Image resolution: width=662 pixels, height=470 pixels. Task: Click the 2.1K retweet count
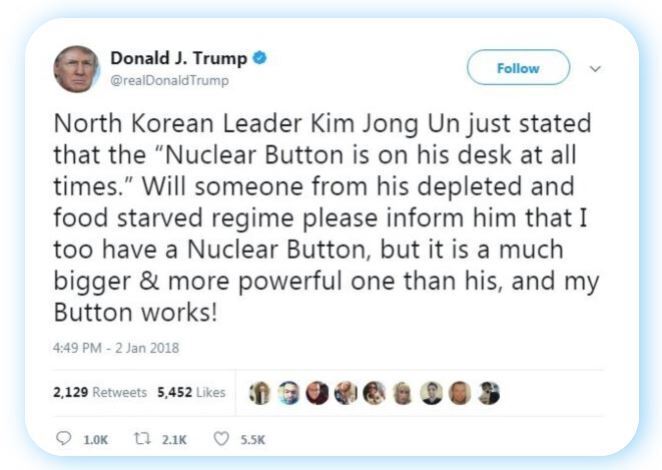[174, 440]
